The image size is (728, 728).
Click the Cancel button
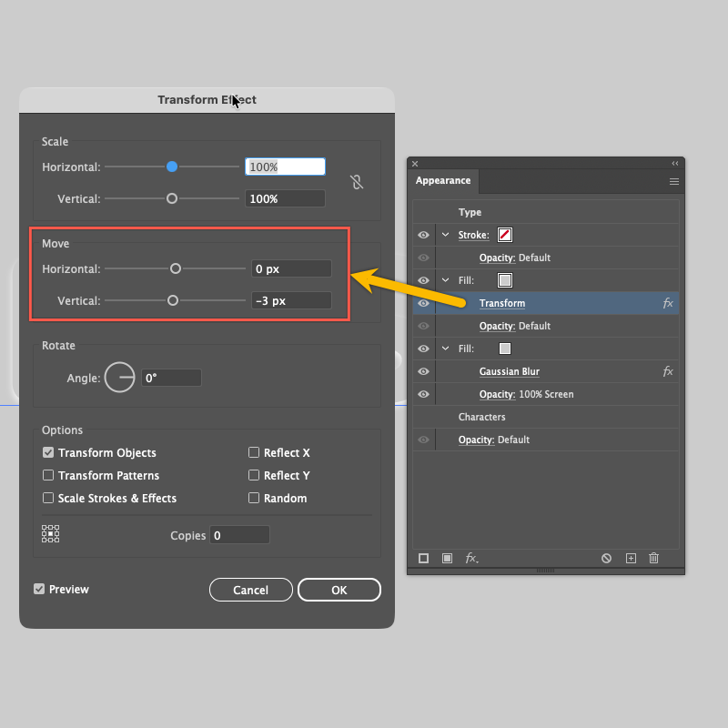click(250, 590)
